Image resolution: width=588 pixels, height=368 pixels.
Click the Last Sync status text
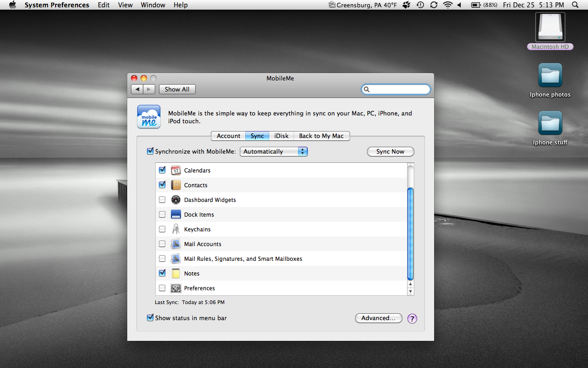tap(190, 302)
